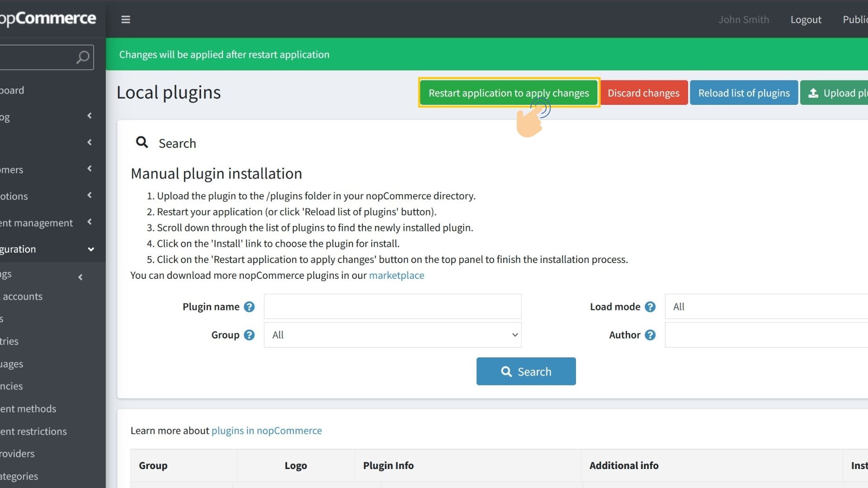Click the Group help question icon
The image size is (868, 488).
point(249,335)
